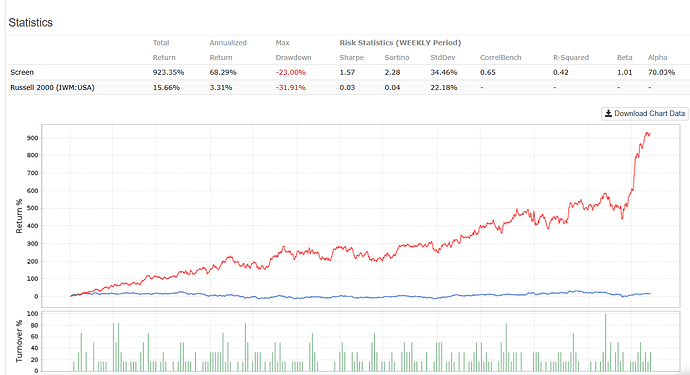Click the Sortino column header
Screen dimensions: 690x375
(396, 58)
